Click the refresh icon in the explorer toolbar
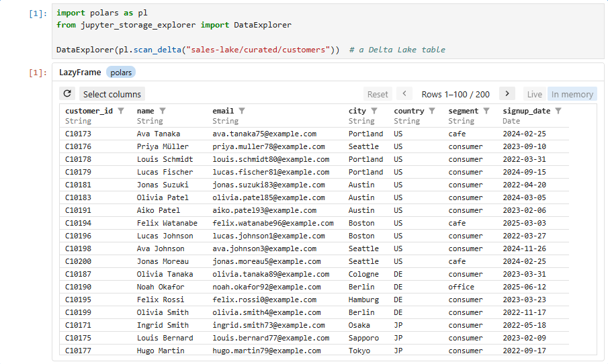This screenshot has width=608, height=364. click(x=67, y=94)
